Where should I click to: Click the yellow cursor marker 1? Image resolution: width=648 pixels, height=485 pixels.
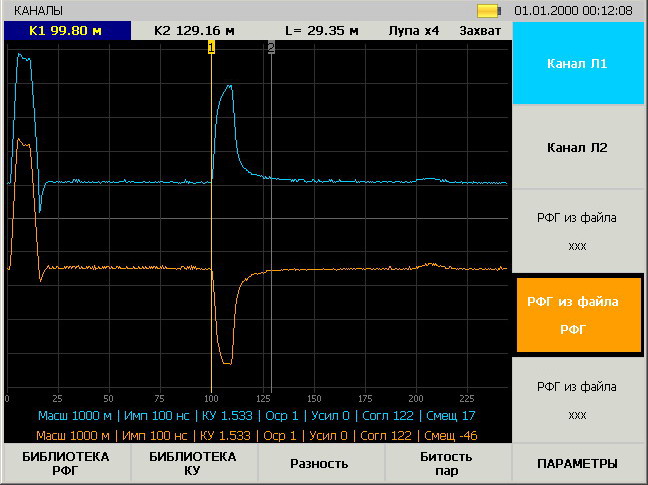pos(211,48)
